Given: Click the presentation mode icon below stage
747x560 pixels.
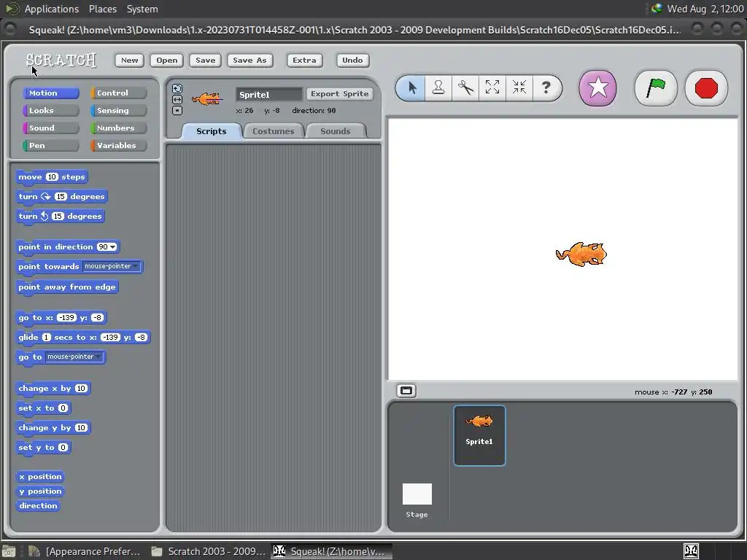Looking at the screenshot, I should tap(406, 391).
